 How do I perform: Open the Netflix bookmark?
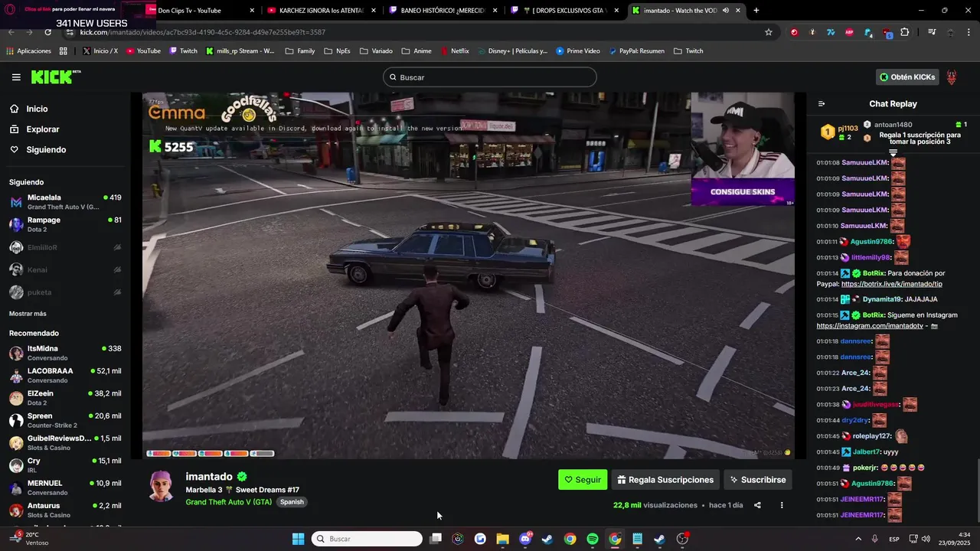coord(455,51)
